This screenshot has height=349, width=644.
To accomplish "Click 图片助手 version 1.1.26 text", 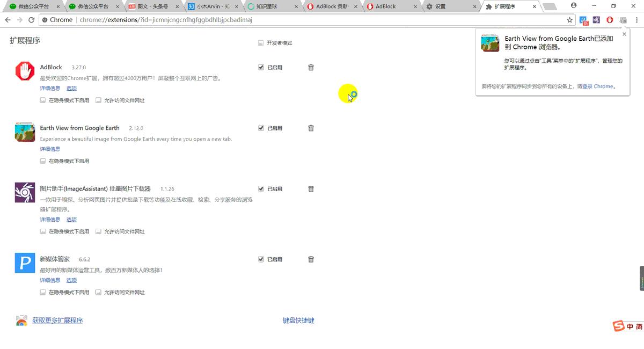I will coord(167,189).
